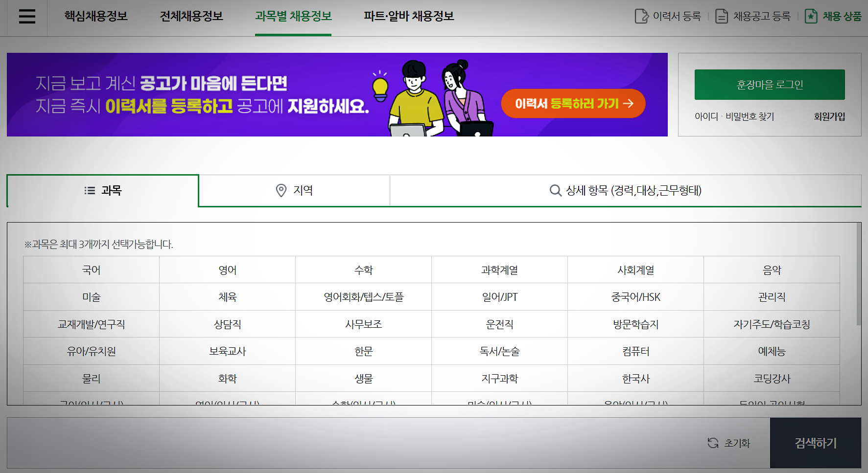This screenshot has height=473, width=868.
Task: Click the 검색하기 search button
Action: click(x=815, y=443)
